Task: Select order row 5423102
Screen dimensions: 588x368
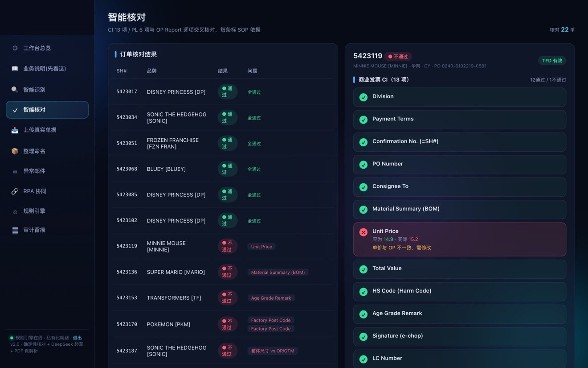Action: [x=223, y=221]
